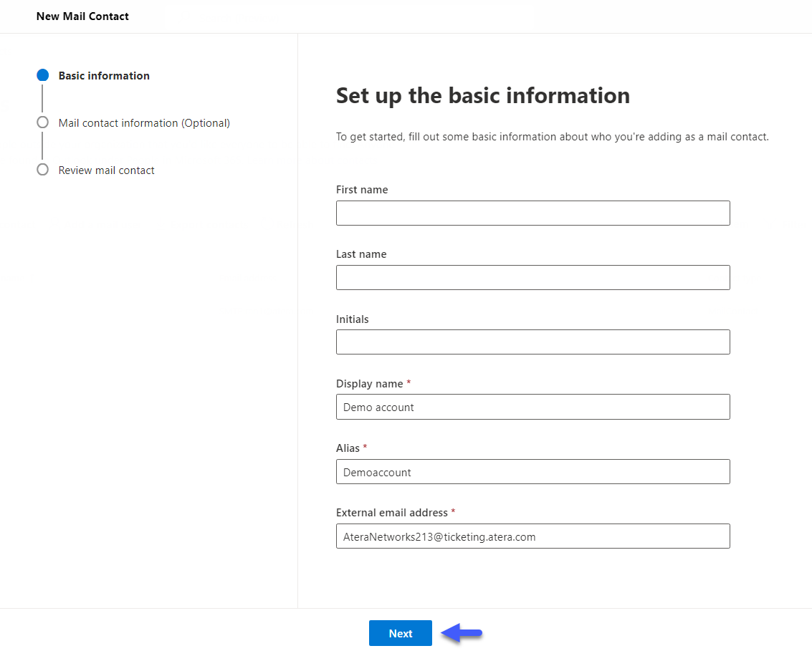Screen dimensions: 812x656
Task: Click the New Mail Contact title
Action: click(82, 16)
